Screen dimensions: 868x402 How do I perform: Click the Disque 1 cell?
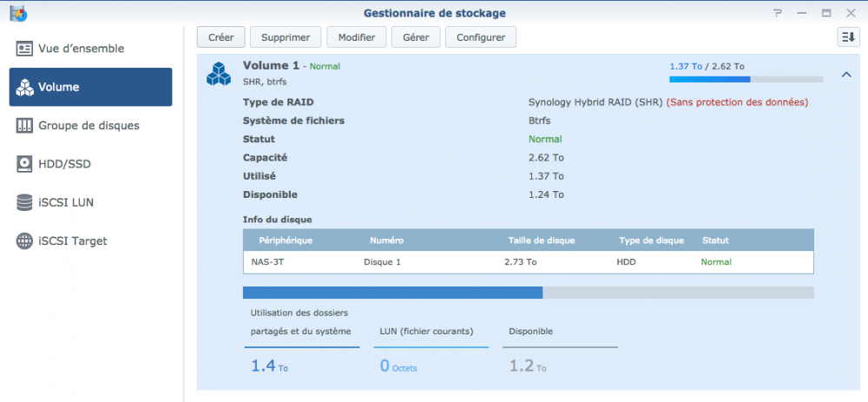(383, 262)
